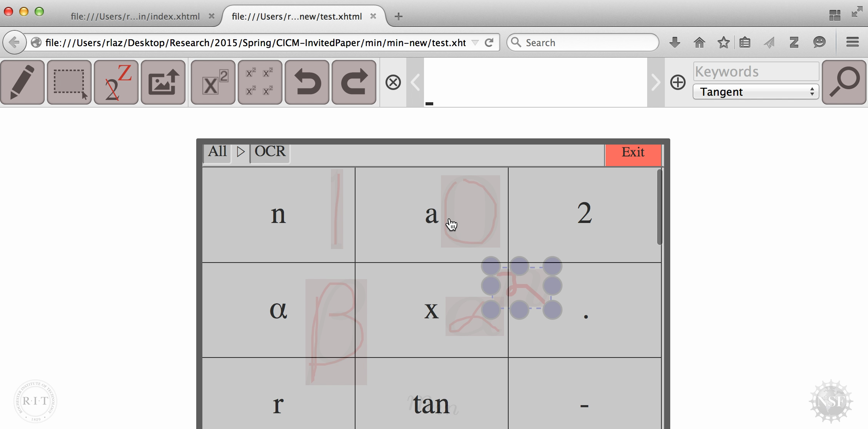Switch to the OCR tab

270,152
